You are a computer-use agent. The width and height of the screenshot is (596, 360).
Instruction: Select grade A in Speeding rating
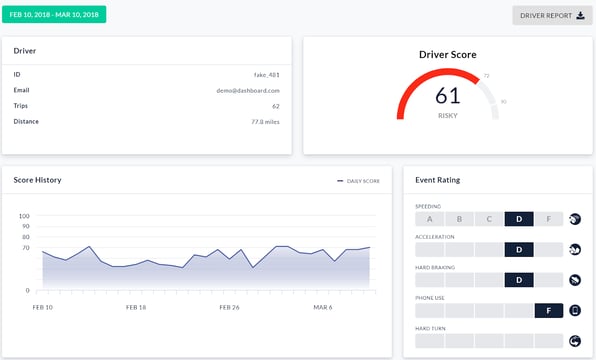[x=430, y=219]
